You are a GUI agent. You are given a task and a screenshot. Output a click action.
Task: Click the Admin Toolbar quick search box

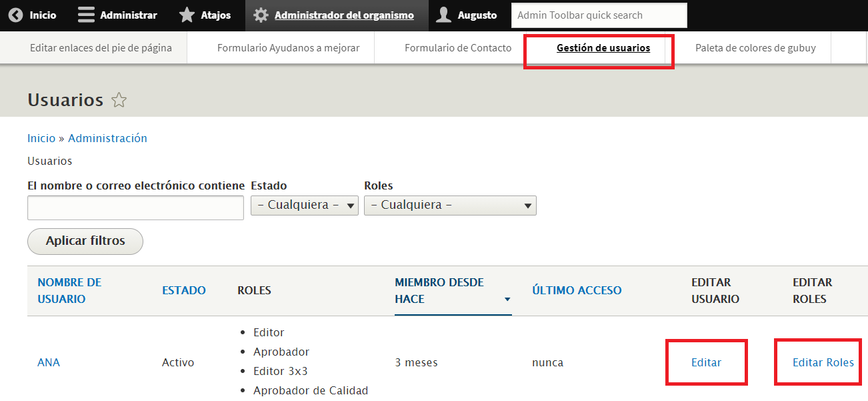(599, 15)
